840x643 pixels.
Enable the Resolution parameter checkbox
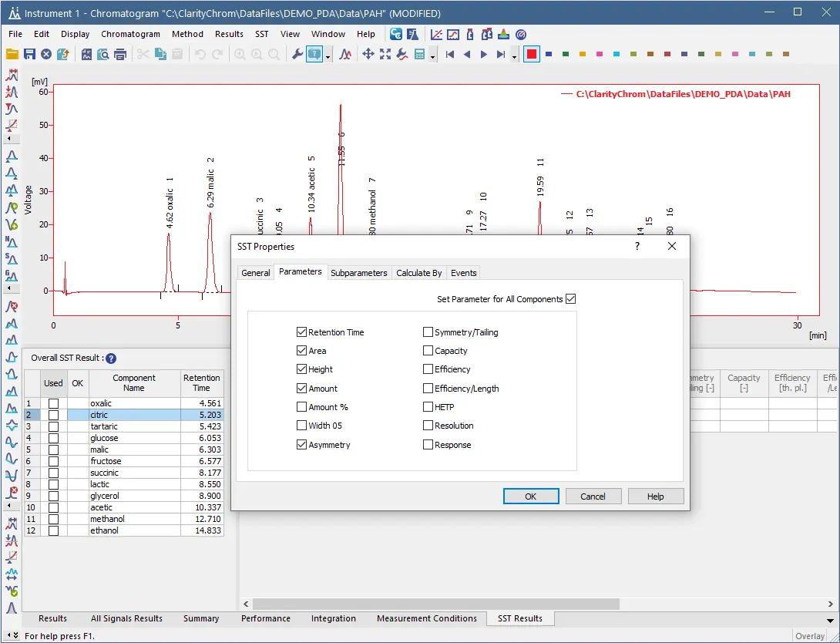pyautogui.click(x=428, y=425)
